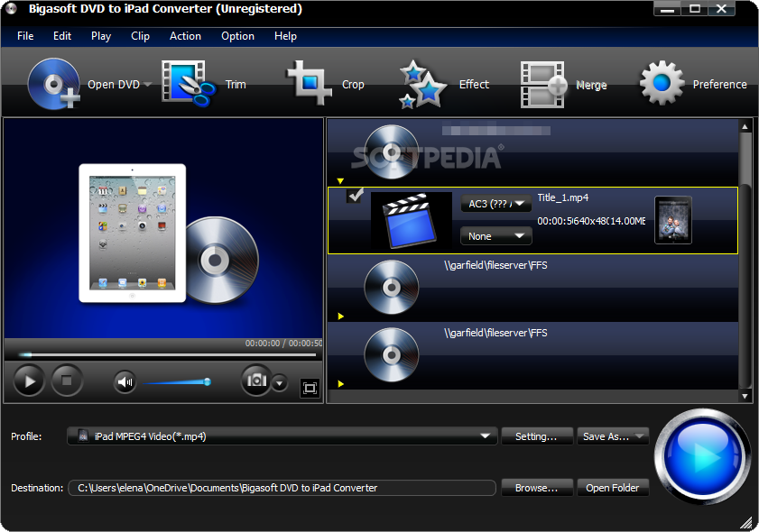
Task: Click the Destination path field
Action: [282, 488]
